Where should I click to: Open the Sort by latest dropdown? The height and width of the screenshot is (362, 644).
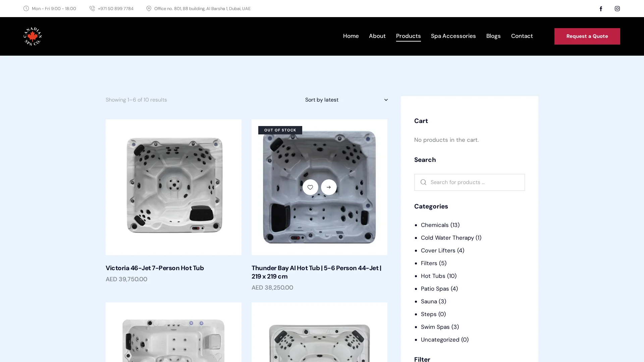(346, 100)
